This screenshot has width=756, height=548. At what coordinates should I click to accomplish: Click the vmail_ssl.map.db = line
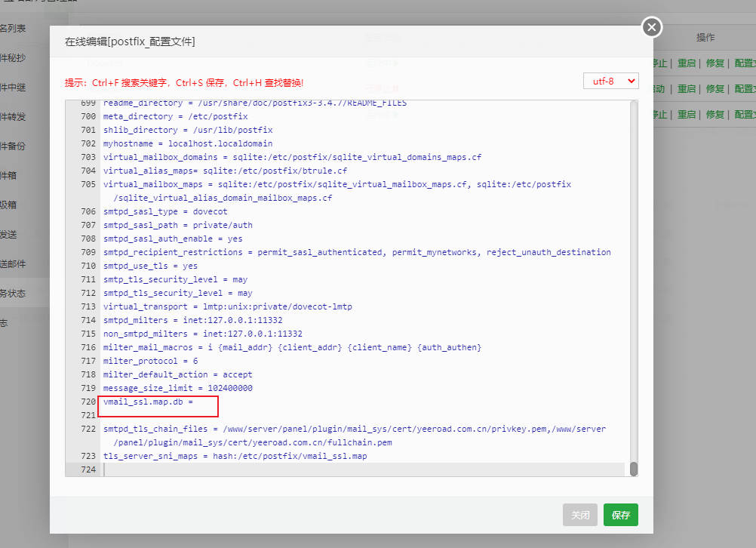pyautogui.click(x=148, y=402)
